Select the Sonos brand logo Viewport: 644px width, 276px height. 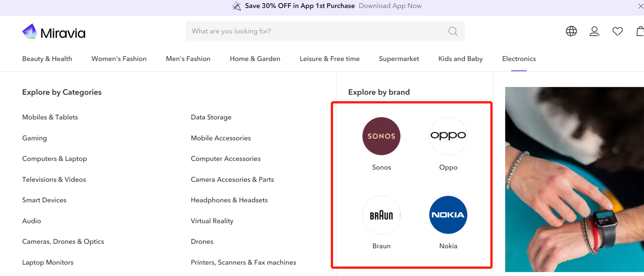381,136
